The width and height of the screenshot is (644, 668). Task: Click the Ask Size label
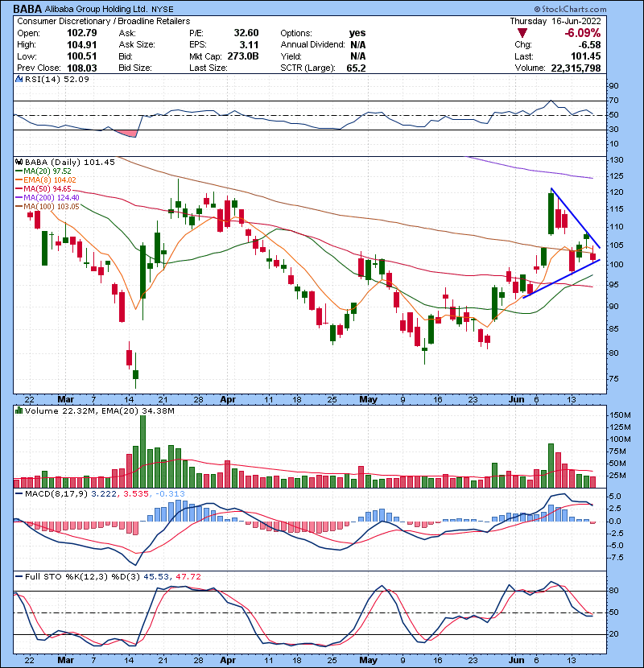(x=137, y=45)
